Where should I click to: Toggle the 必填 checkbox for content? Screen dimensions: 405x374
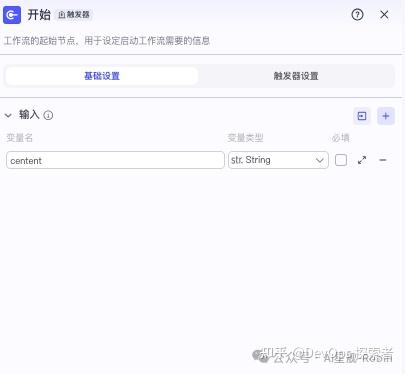341,160
